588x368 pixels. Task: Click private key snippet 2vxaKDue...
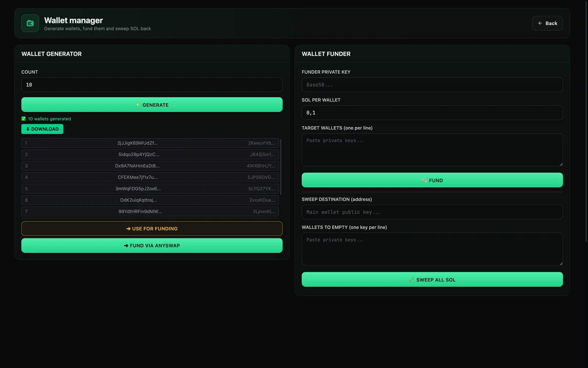point(262,200)
